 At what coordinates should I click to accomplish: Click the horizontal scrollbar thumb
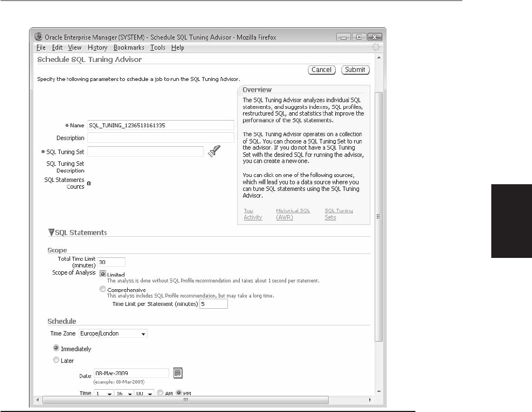(186, 400)
